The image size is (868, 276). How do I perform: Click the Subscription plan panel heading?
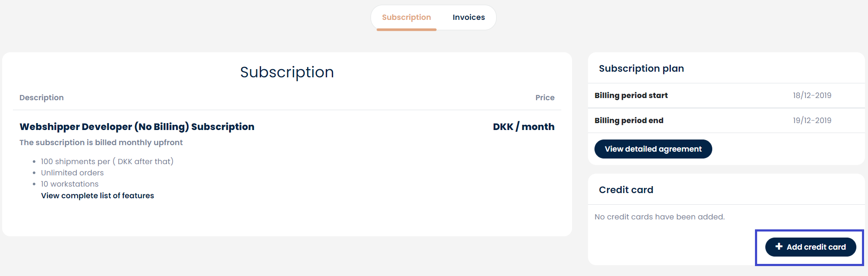(x=642, y=68)
